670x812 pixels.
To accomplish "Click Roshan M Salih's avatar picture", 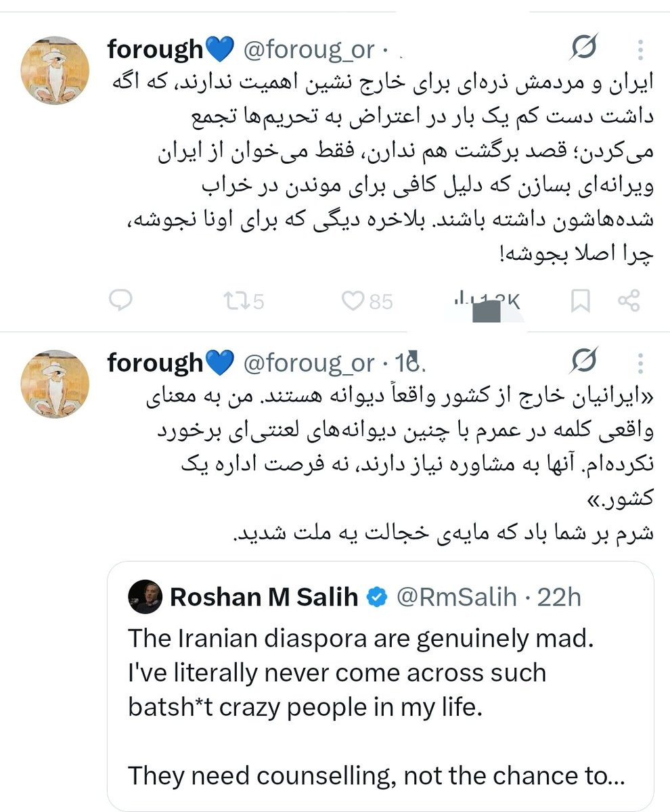I will tap(146, 597).
